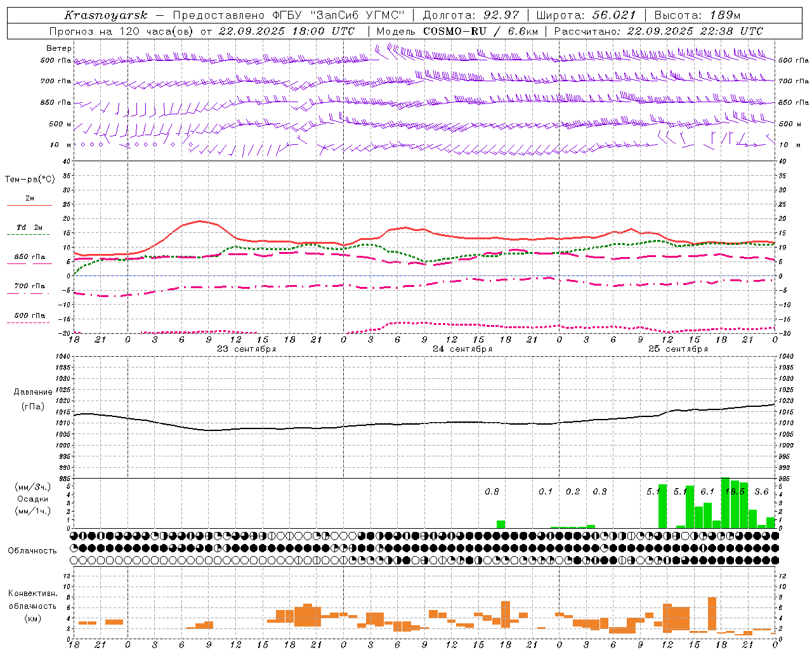Click "Рассчитано: 22.09.2025 22:38 UTC" text

(x=658, y=31)
